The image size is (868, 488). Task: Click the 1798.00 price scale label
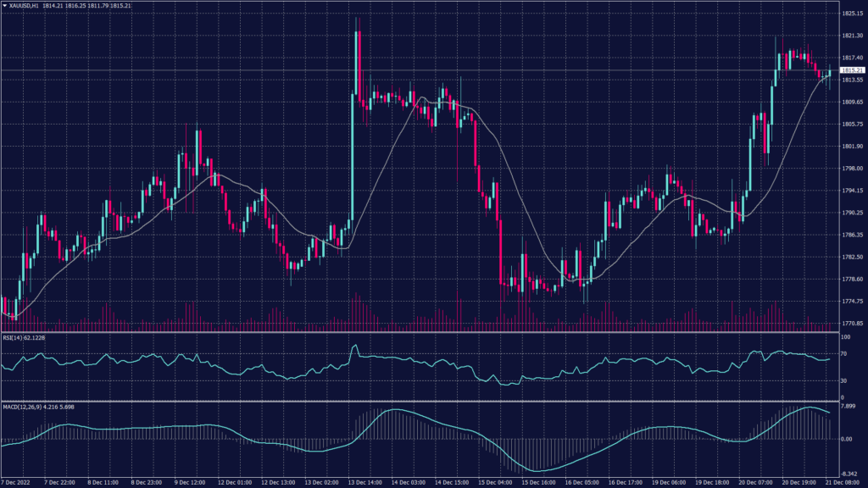(x=851, y=169)
